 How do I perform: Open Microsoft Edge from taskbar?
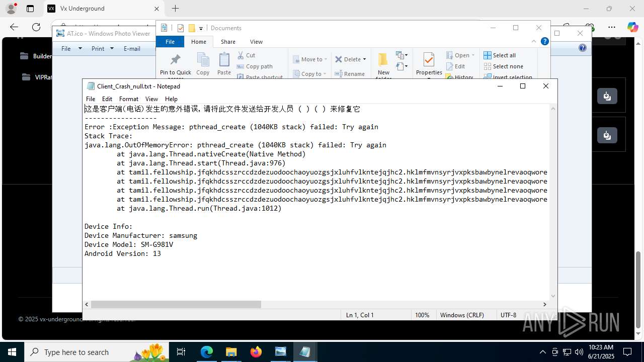(207, 352)
